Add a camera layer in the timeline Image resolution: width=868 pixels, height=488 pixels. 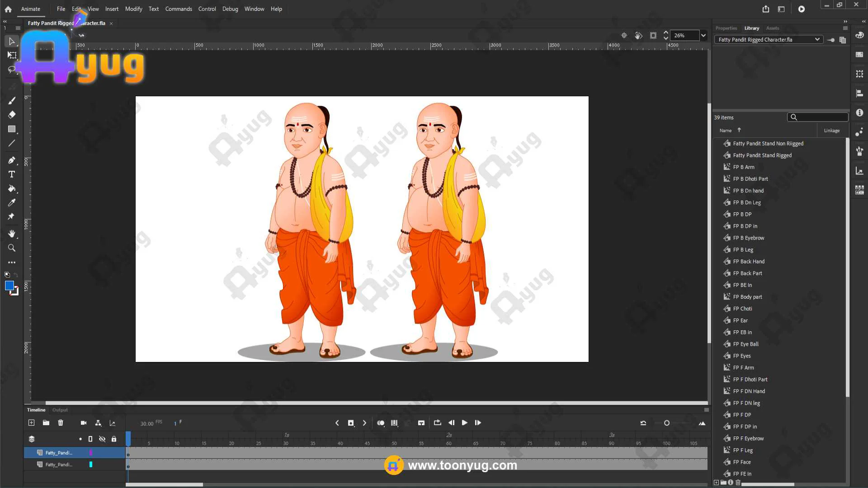(x=84, y=423)
